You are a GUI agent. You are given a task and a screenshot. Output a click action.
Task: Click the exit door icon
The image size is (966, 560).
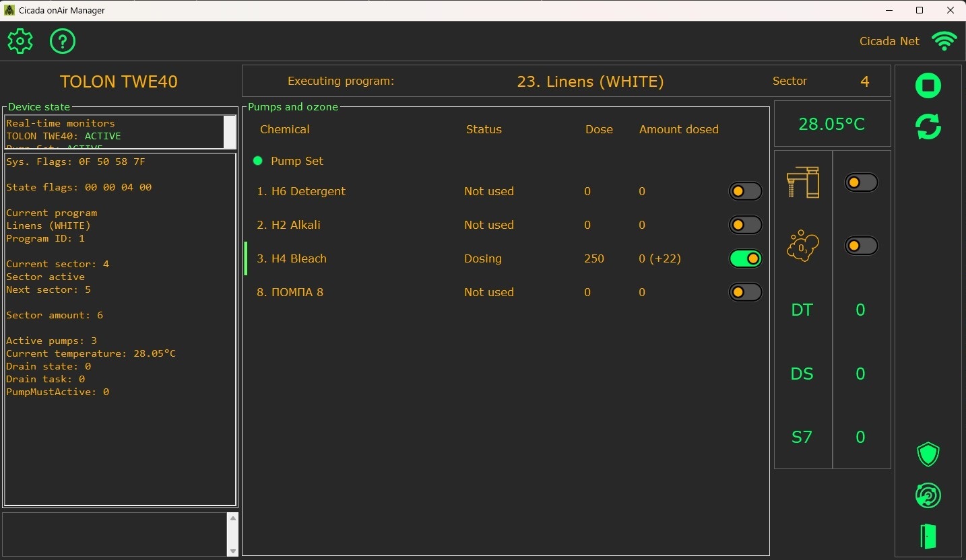[x=928, y=536]
